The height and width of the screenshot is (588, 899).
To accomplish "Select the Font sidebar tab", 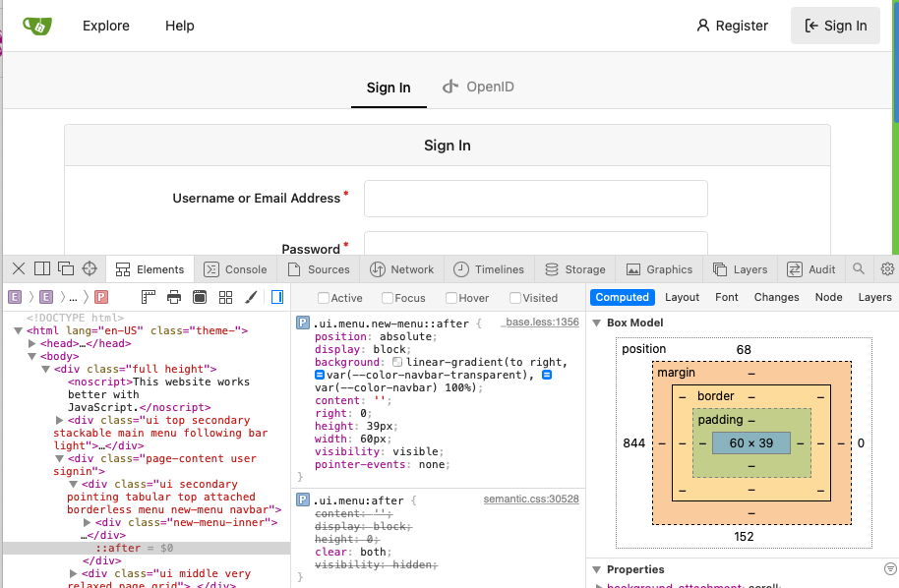I will 727,297.
